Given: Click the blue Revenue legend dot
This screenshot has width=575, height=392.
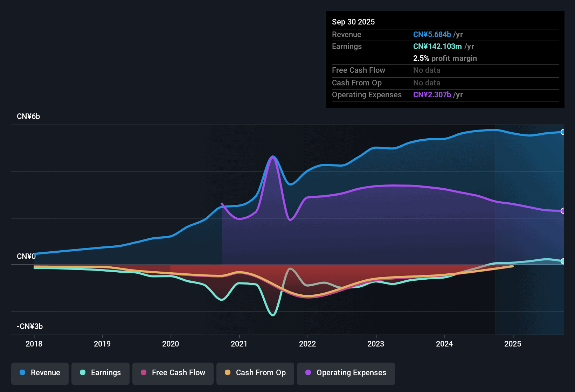Looking at the screenshot, I should pyautogui.click(x=22, y=373).
